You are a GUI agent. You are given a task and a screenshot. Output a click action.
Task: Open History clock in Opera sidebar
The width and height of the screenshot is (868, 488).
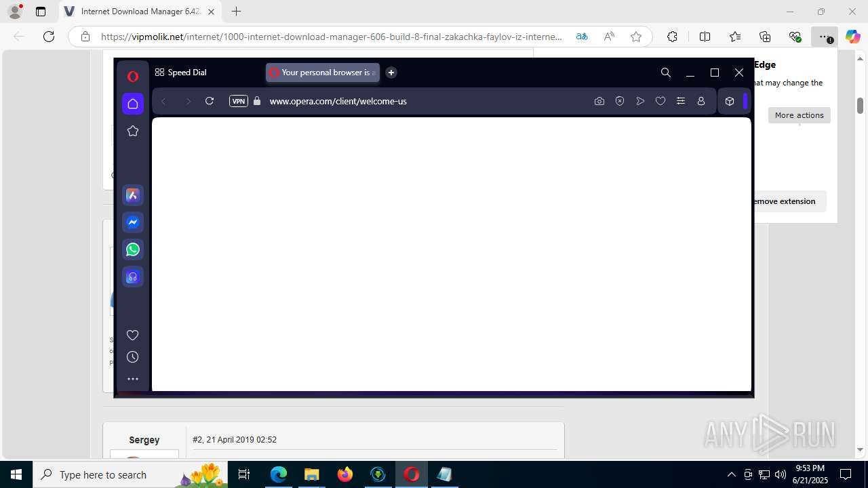[133, 357]
